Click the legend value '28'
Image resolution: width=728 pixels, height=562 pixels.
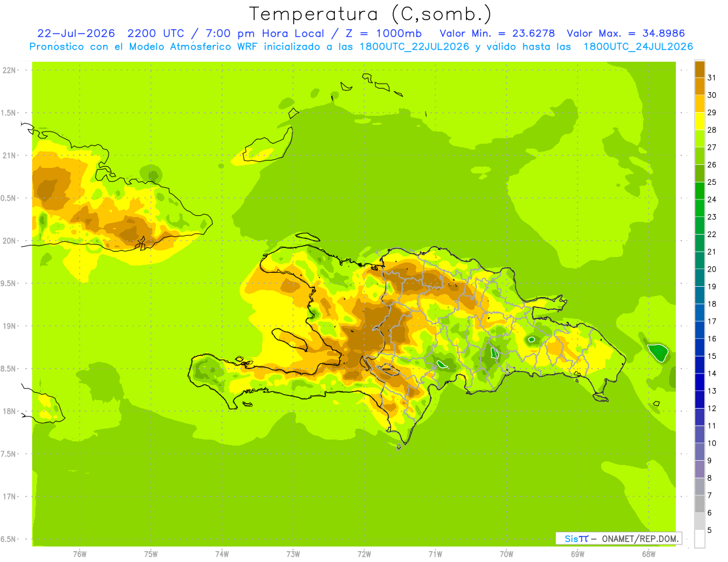(712, 130)
